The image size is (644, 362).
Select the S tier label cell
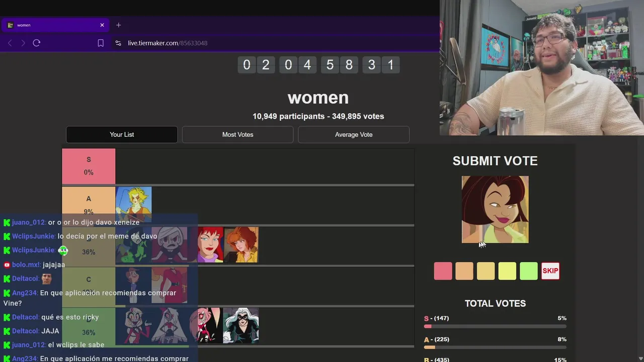89,166
